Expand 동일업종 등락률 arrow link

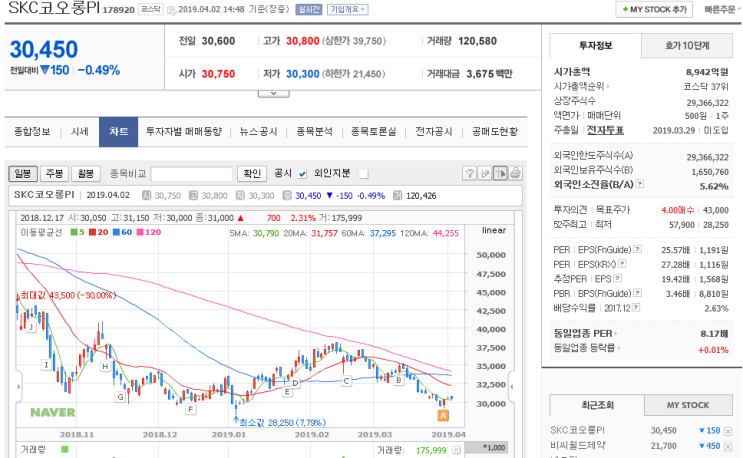(x=617, y=348)
